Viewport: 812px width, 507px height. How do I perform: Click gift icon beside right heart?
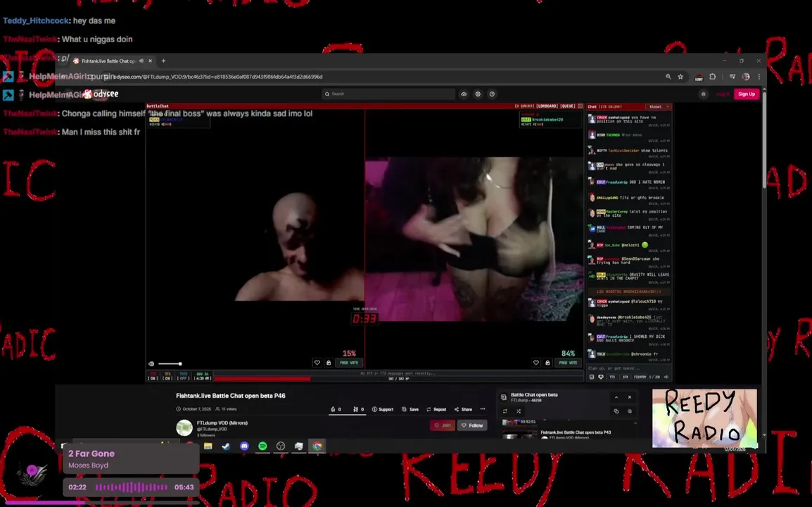pos(547,363)
